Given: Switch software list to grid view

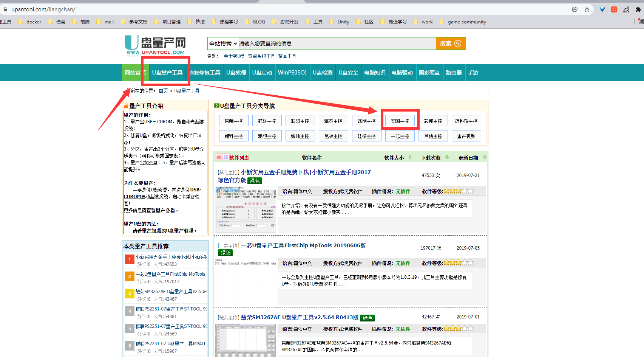Looking at the screenshot, I should pos(225,157).
